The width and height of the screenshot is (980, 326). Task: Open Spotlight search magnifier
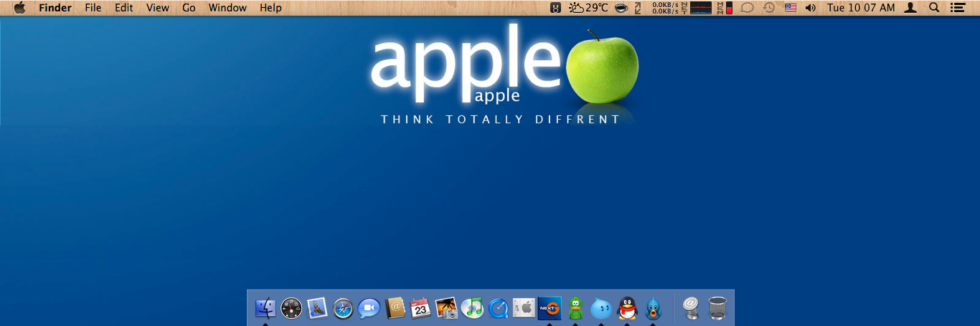(934, 8)
